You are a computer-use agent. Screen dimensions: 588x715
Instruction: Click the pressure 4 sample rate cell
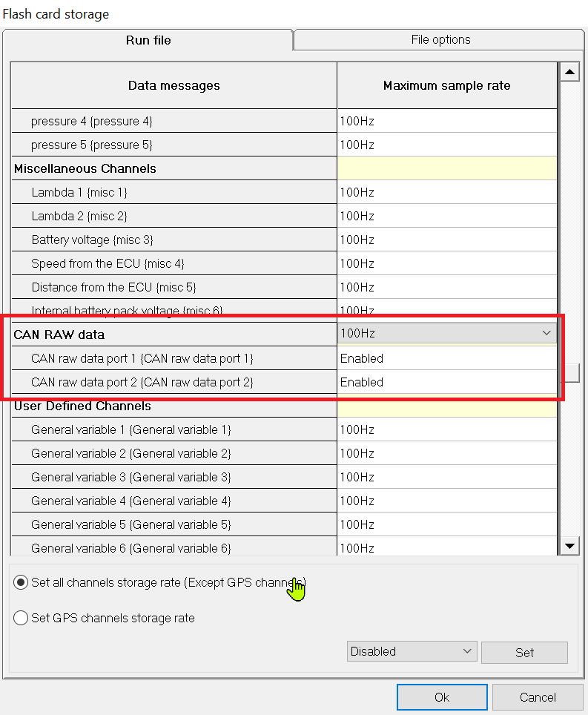(446, 121)
